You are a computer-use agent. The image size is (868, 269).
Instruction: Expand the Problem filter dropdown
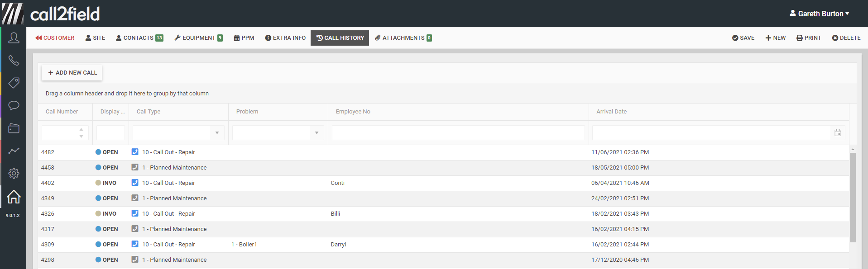(317, 133)
